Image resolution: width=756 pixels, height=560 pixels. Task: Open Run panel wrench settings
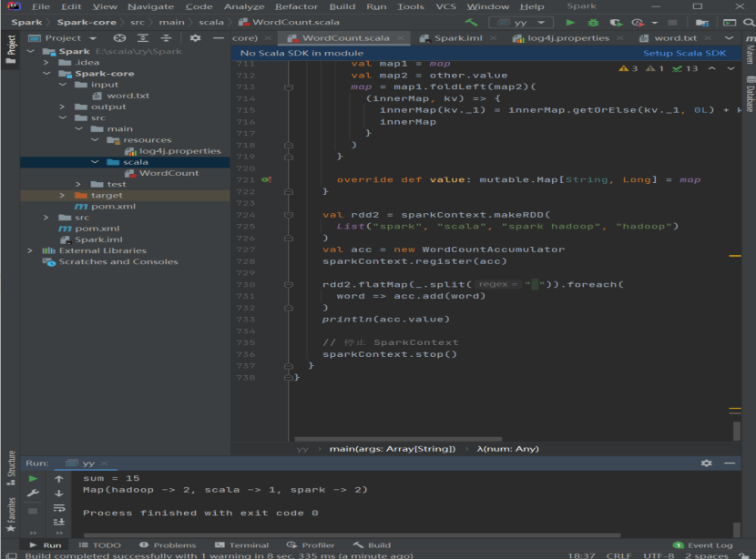33,493
